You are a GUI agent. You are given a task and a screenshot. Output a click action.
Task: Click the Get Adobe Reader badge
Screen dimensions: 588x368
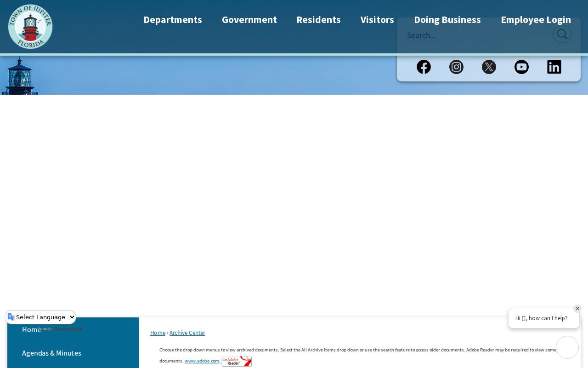tap(237, 361)
